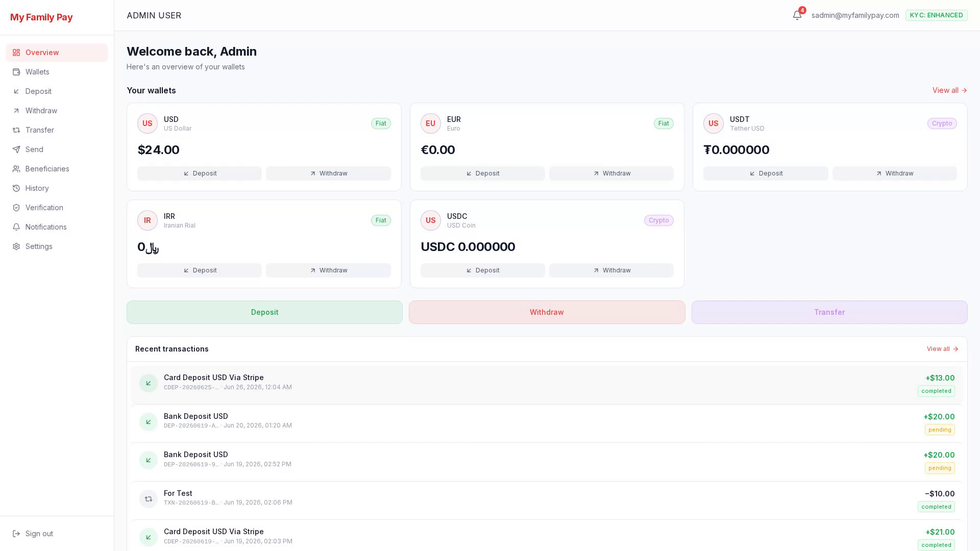
Task: Click the sadmin@myfamilypay.com account email
Action: 855,15
